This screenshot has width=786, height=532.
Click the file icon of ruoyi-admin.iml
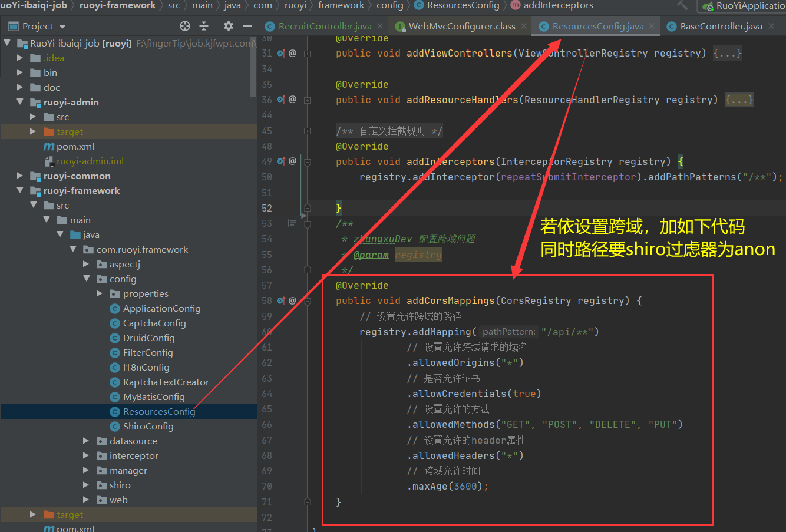(49, 161)
